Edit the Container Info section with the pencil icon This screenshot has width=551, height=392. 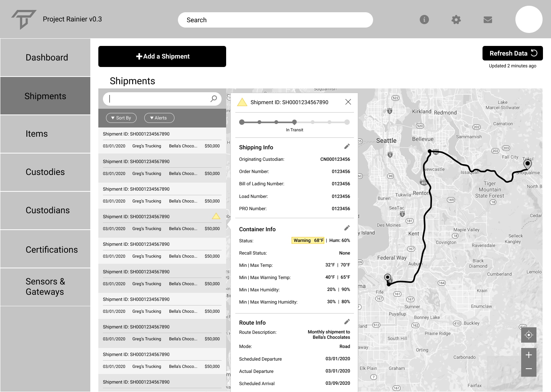point(347,227)
